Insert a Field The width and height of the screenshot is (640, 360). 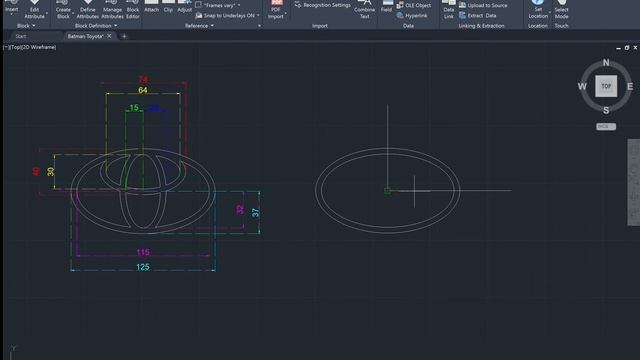[x=386, y=7]
